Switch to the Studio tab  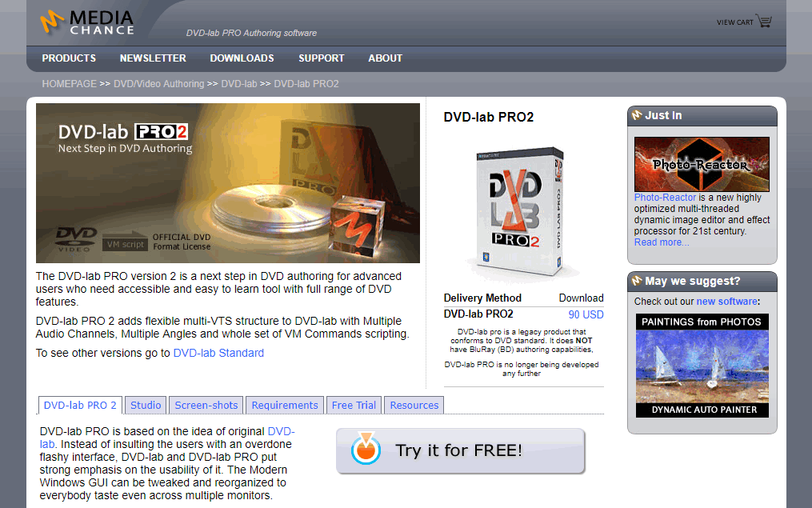145,405
